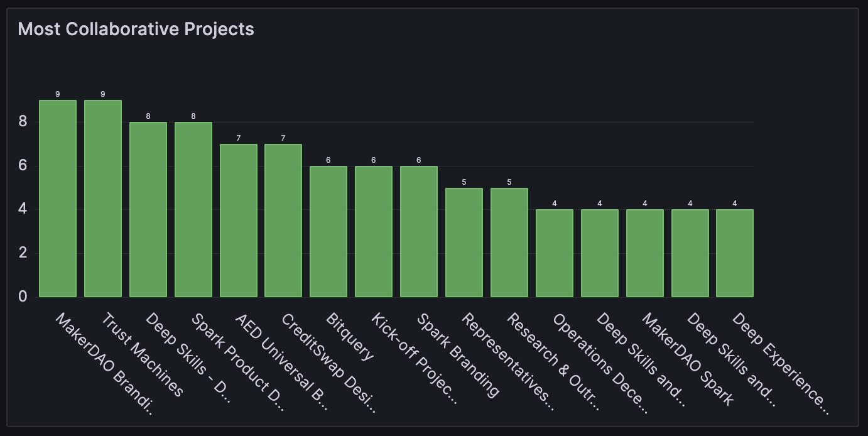868x436 pixels.
Task: Select the Trust Machines bar
Action: 103,199
